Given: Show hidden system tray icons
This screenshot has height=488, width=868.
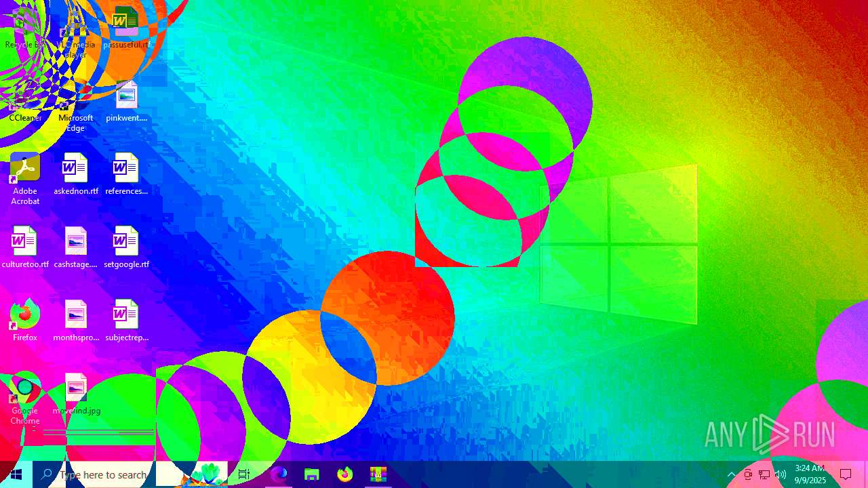Looking at the screenshot, I should [731, 474].
